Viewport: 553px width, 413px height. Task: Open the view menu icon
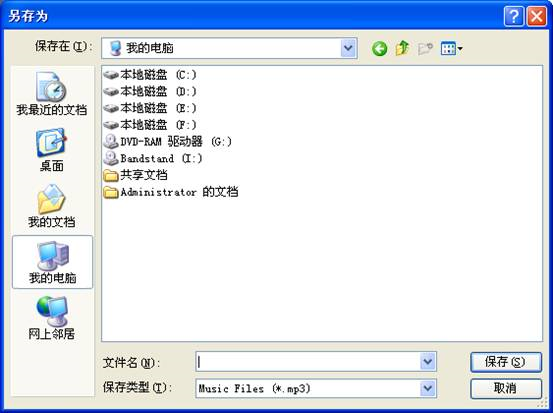pos(451,49)
